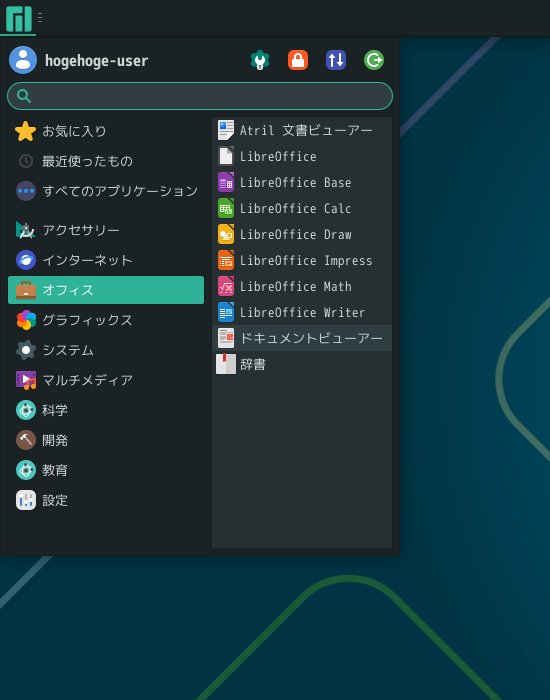Image resolution: width=550 pixels, height=700 pixels.
Task: Launch LibreOffice Impress
Action: coord(302,260)
